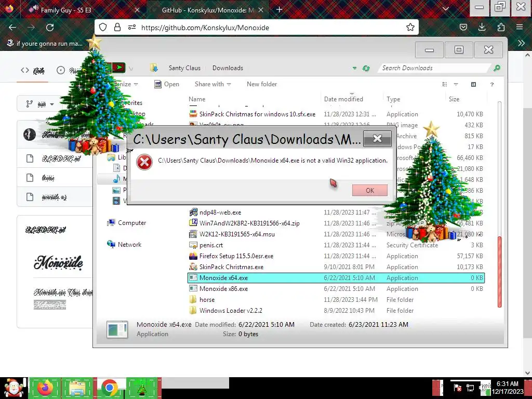Viewport: 532px width, 399px height.
Task: Select Santy Claus in the breadcrumb
Action: (x=184, y=68)
